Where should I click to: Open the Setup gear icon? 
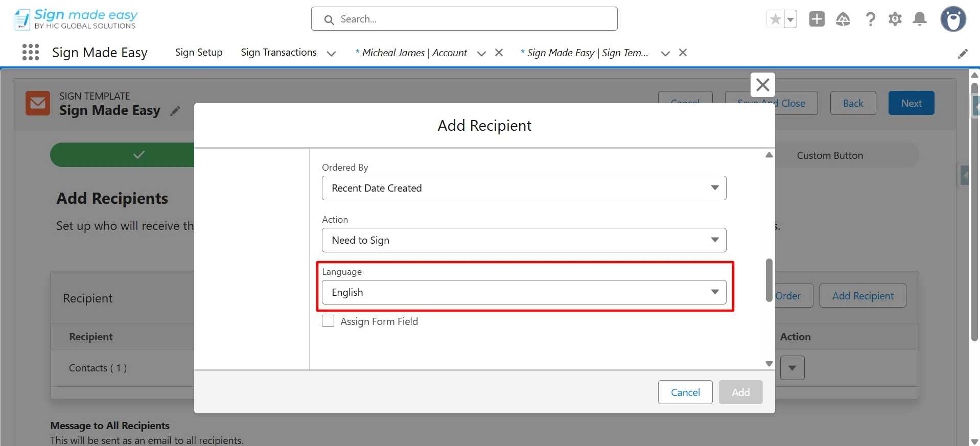pyautogui.click(x=895, y=19)
